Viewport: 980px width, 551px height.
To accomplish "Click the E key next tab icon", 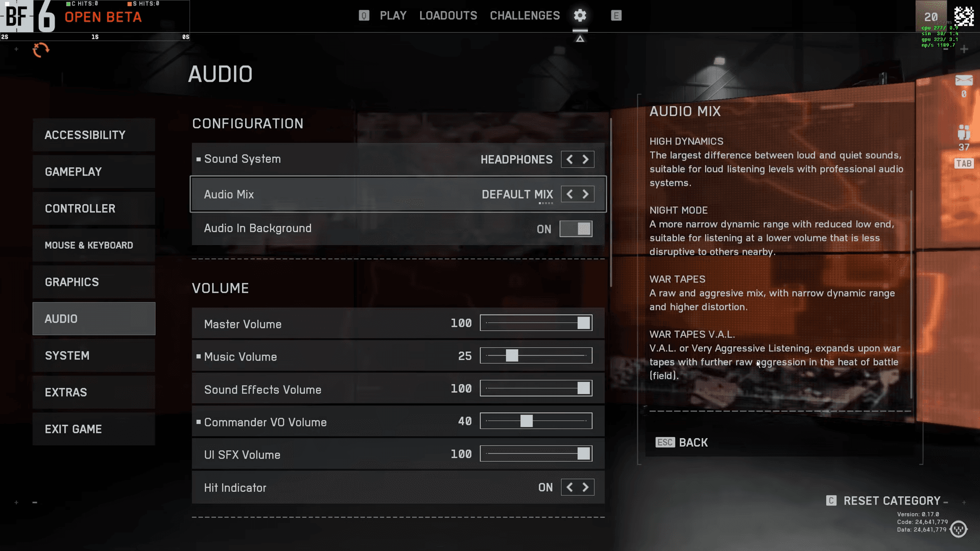I will [x=616, y=16].
